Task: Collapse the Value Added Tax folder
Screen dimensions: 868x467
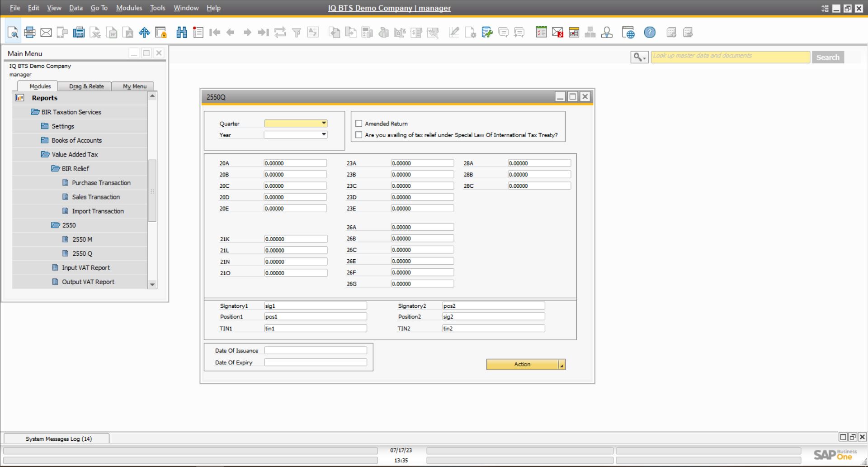Action: [45, 154]
